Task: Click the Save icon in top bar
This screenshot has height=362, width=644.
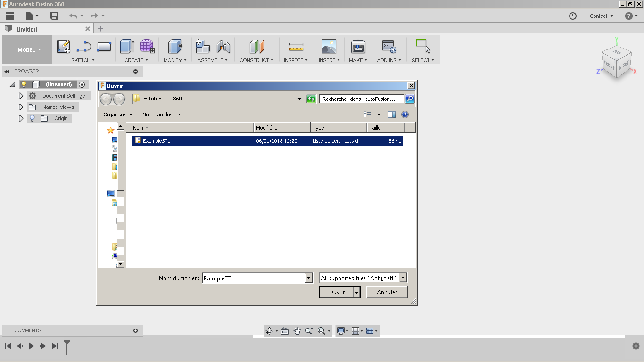Action: (x=54, y=16)
